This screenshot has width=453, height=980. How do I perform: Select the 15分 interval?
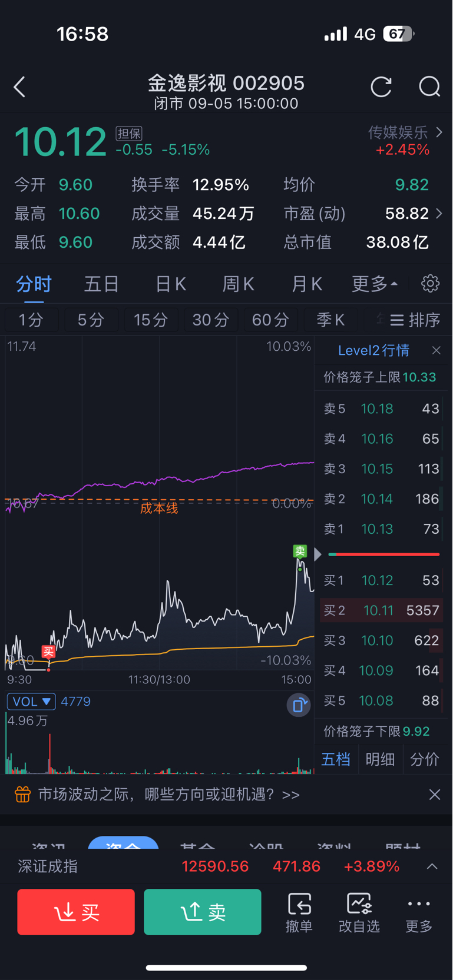(151, 320)
